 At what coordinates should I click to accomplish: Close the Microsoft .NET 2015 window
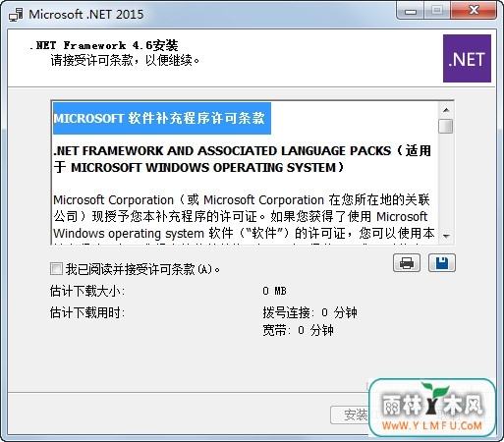(x=474, y=11)
